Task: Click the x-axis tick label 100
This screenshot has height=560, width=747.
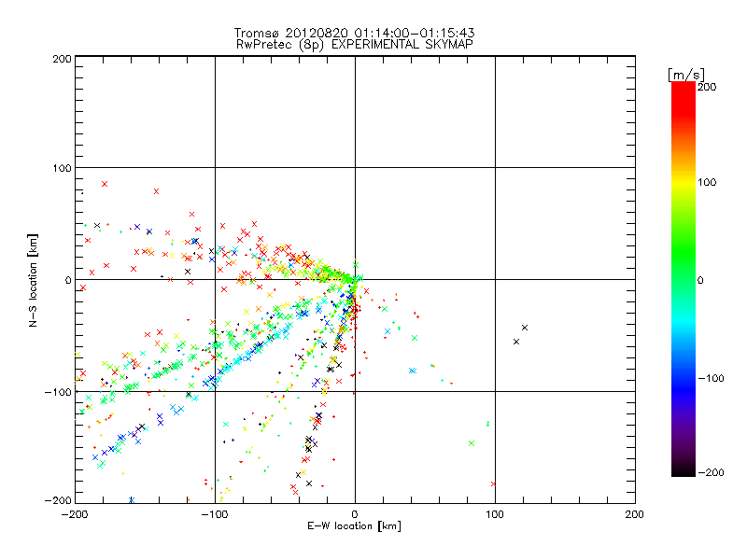Action: pyautogui.click(x=494, y=513)
